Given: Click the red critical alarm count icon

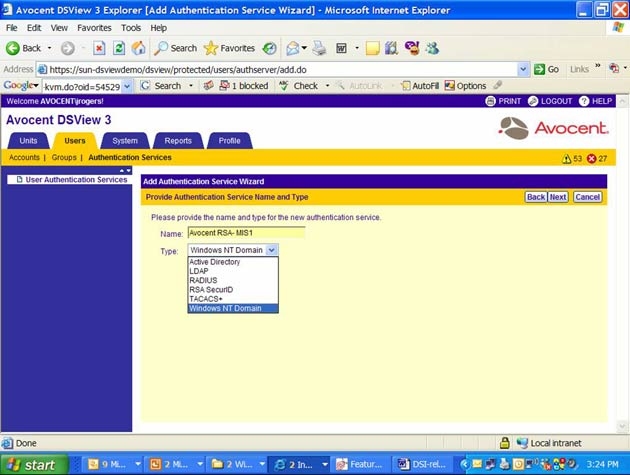Looking at the screenshot, I should [590, 158].
